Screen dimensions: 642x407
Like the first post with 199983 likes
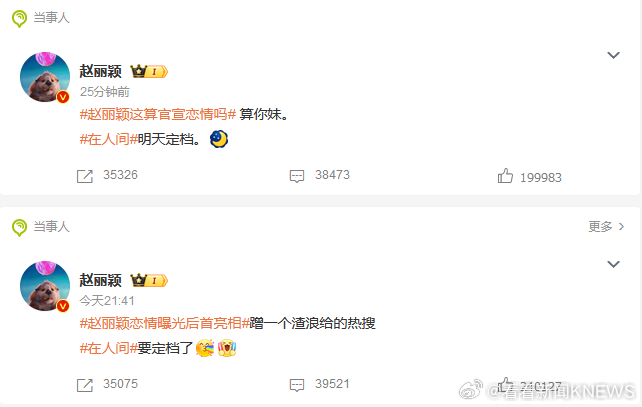click(x=505, y=176)
